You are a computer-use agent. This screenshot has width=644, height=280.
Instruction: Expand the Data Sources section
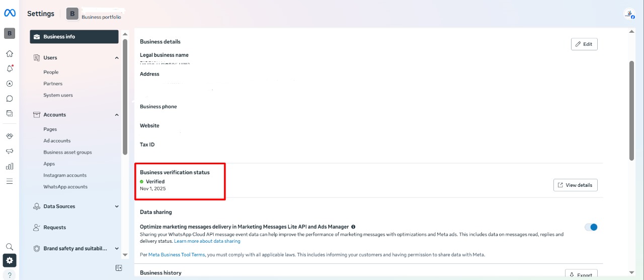click(x=117, y=206)
